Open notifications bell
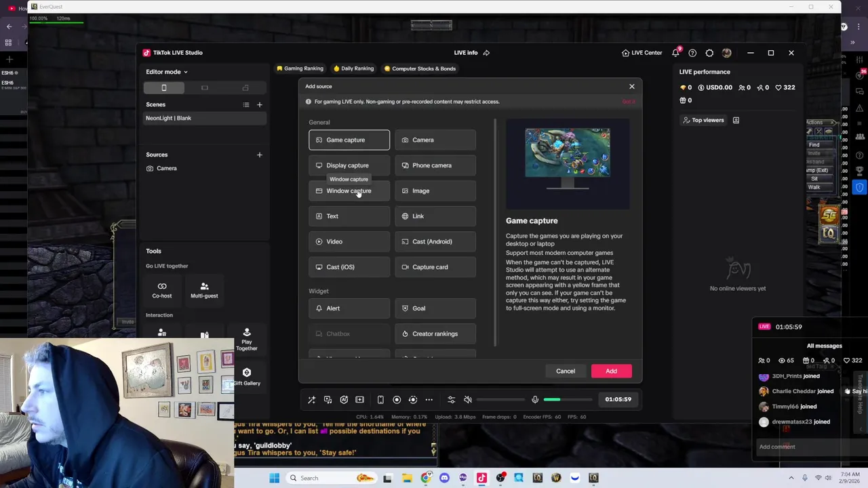The image size is (868, 488). [676, 52]
